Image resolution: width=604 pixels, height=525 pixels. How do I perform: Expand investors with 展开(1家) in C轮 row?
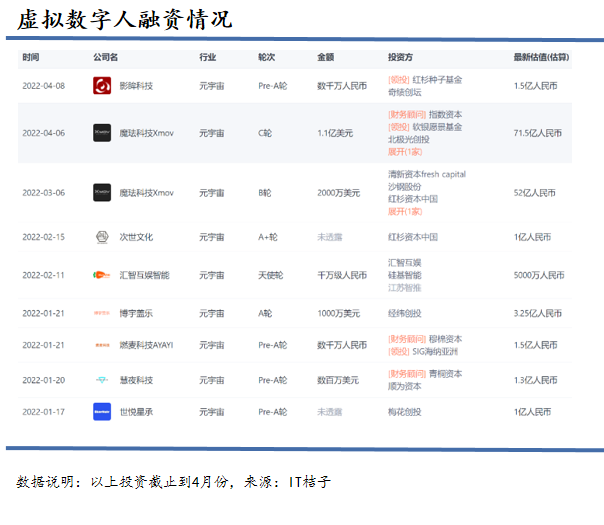pyautogui.click(x=405, y=152)
